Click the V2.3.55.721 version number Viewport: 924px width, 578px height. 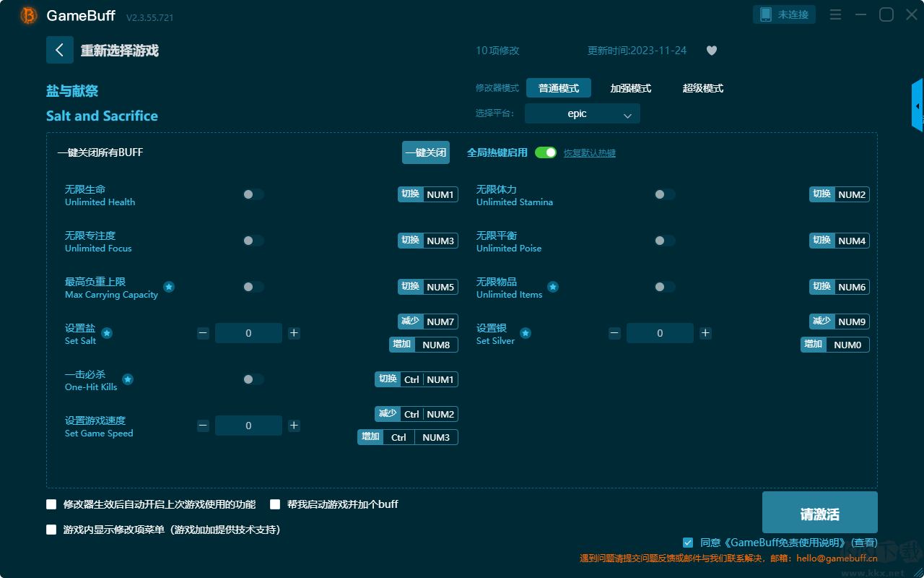149,17
